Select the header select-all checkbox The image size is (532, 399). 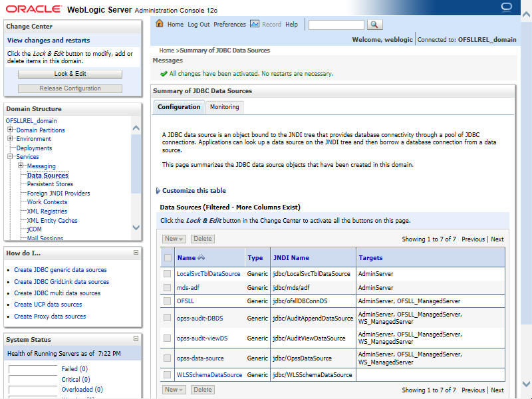tap(168, 257)
